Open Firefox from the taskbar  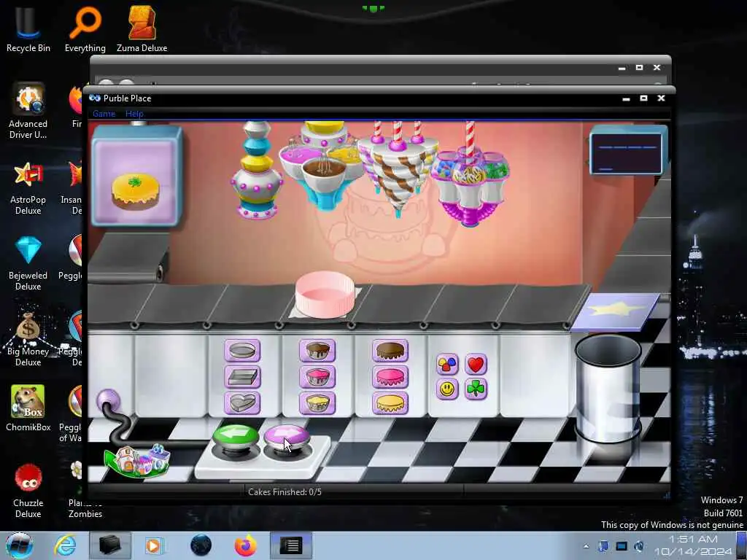click(x=245, y=545)
